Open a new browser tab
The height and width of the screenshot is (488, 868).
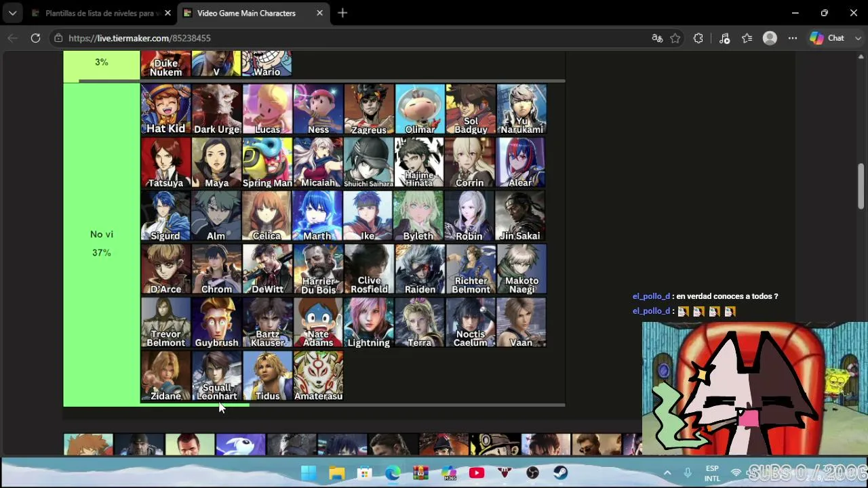click(x=342, y=13)
